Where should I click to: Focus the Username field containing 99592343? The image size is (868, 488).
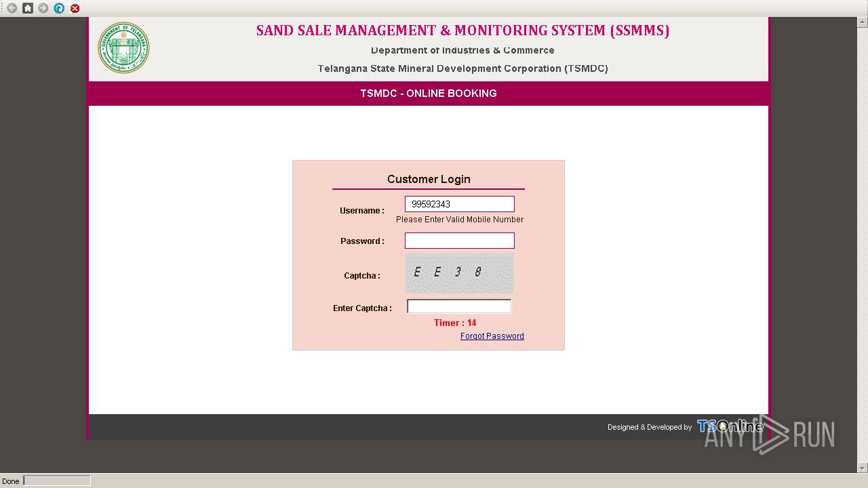460,204
